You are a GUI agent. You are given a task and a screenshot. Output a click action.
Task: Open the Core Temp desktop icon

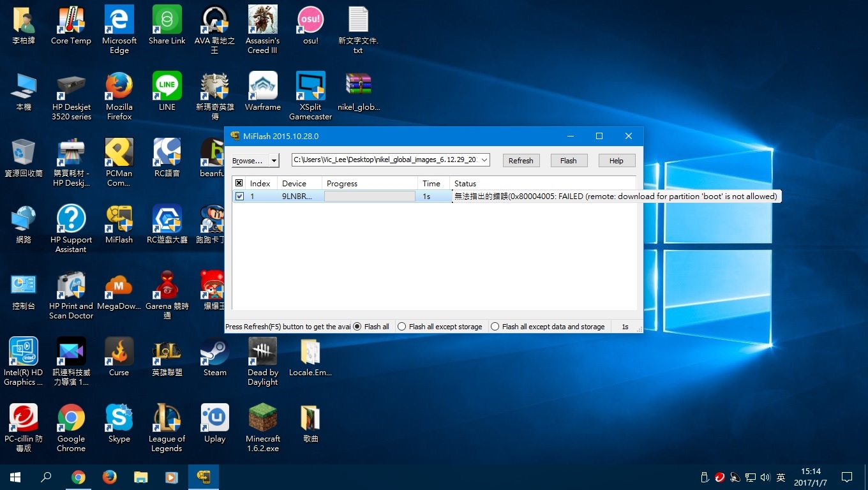pos(71,26)
